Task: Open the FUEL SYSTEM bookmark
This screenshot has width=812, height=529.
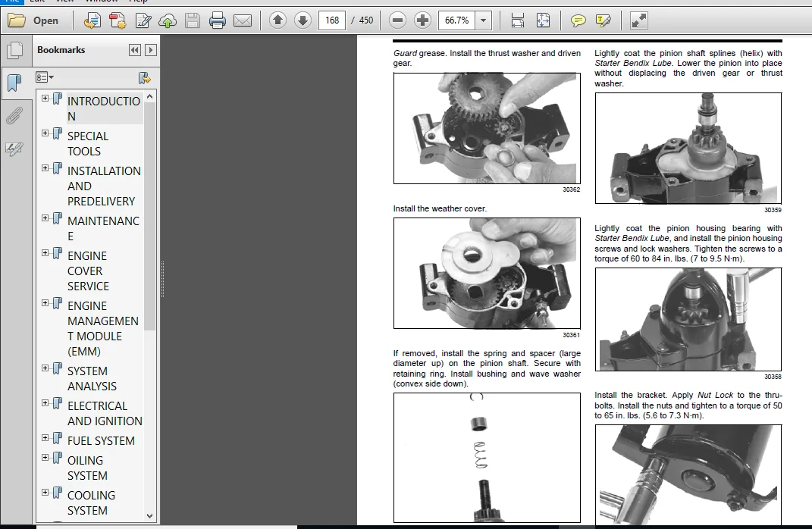Action: point(101,440)
